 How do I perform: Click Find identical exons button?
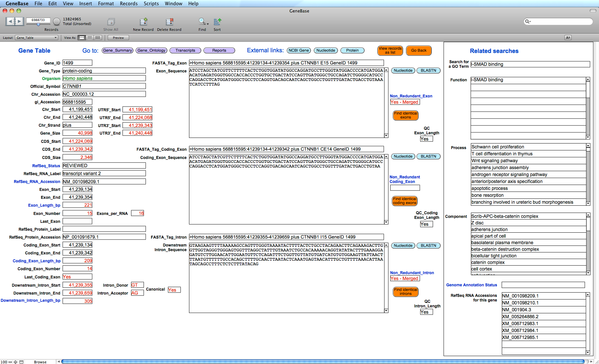pyautogui.click(x=406, y=115)
